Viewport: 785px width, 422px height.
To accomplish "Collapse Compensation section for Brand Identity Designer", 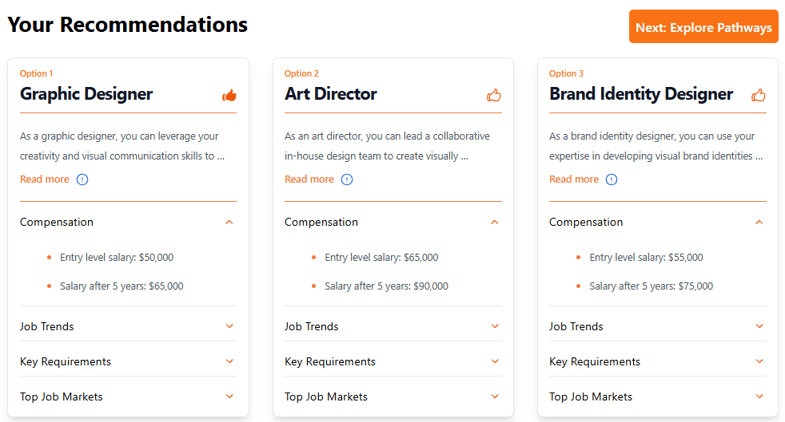I will tap(759, 222).
